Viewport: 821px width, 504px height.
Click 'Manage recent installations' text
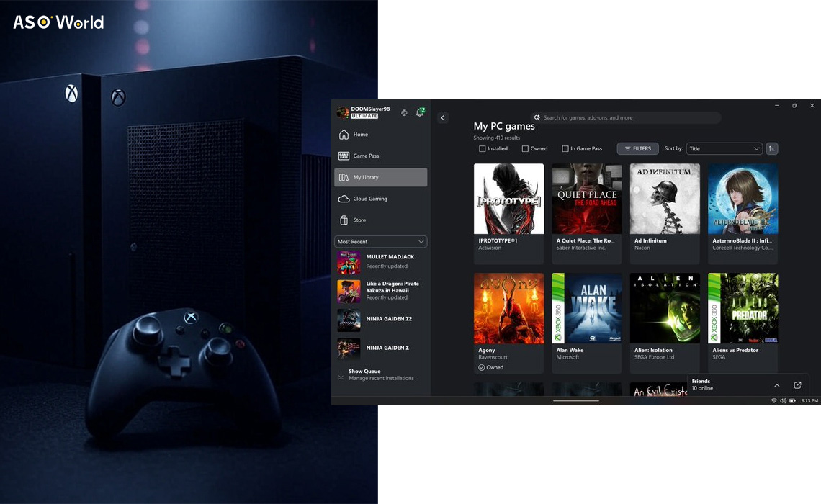tap(381, 379)
